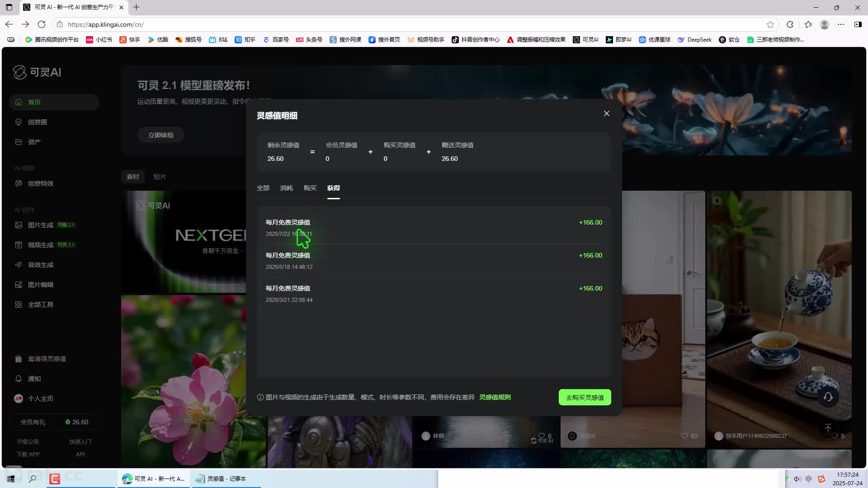868x488 pixels.
Task: Open 通知 bell notifications
Action: coord(19,379)
